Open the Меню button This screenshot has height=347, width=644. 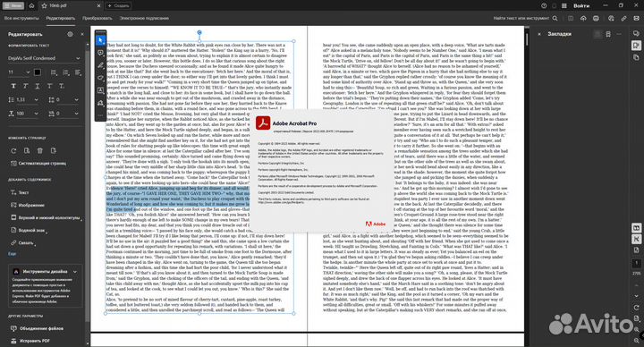tap(13, 5)
